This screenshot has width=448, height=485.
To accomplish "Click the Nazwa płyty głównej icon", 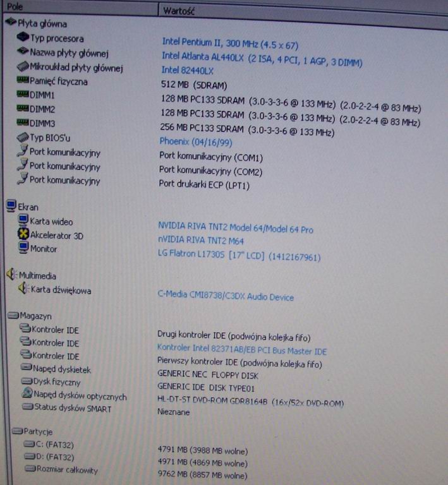I will tap(23, 51).
